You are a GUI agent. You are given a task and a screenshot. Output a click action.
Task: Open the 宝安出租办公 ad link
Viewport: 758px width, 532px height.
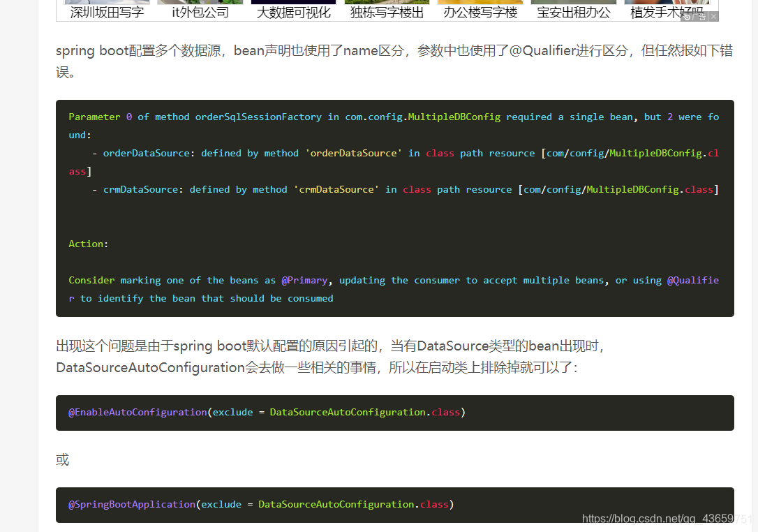pos(573,12)
